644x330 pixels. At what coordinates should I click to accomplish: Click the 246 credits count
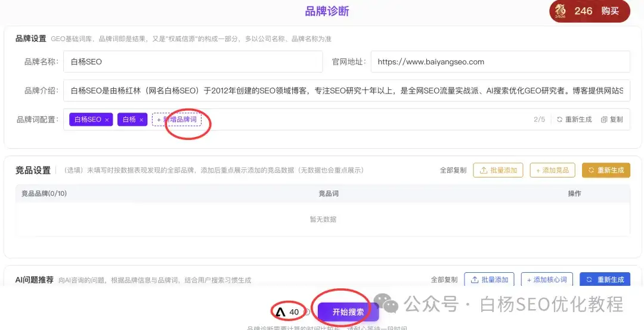[583, 11]
